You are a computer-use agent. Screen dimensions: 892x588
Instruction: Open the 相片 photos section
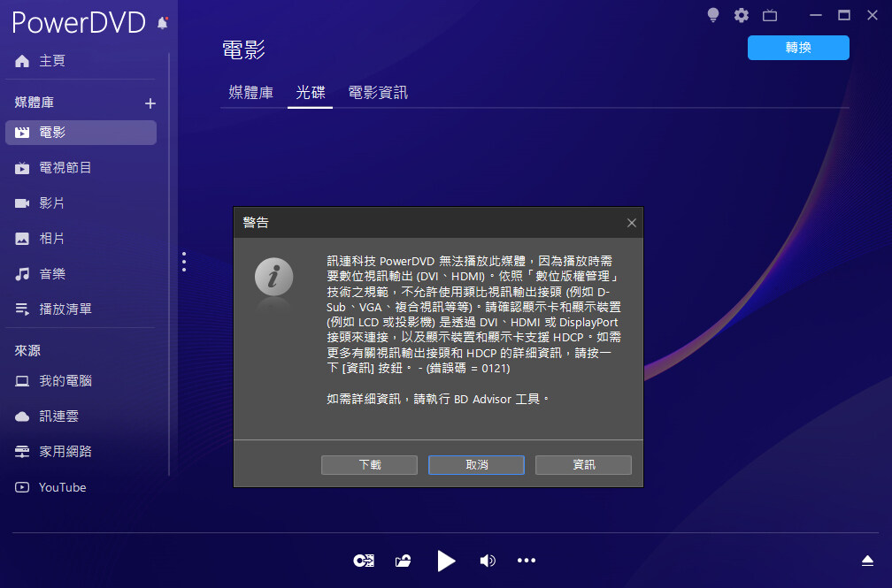[54, 238]
